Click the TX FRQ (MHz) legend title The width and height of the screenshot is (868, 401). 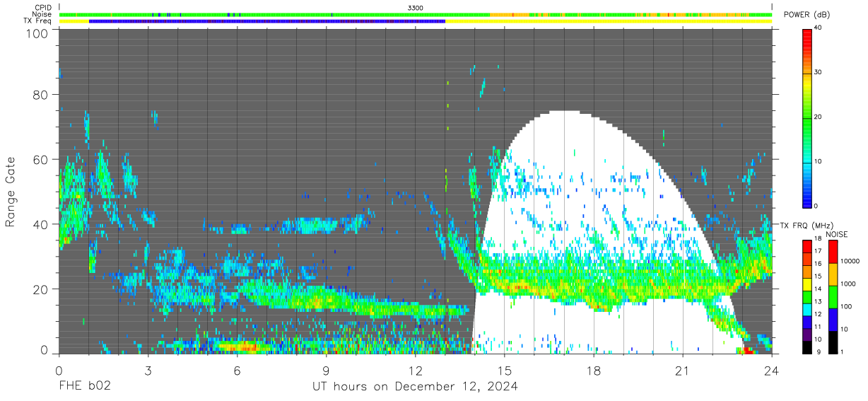click(x=808, y=226)
